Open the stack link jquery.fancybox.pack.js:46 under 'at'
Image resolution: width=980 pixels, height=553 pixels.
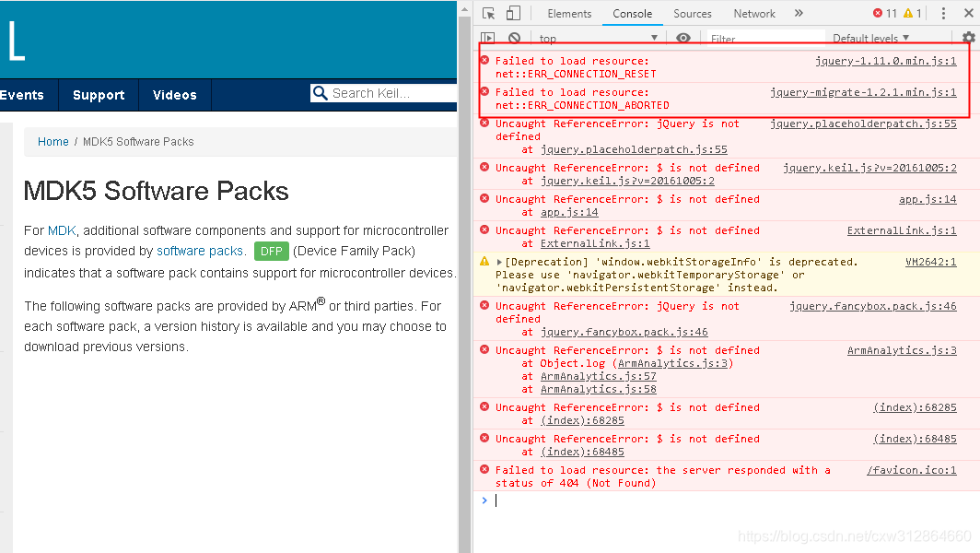(624, 332)
